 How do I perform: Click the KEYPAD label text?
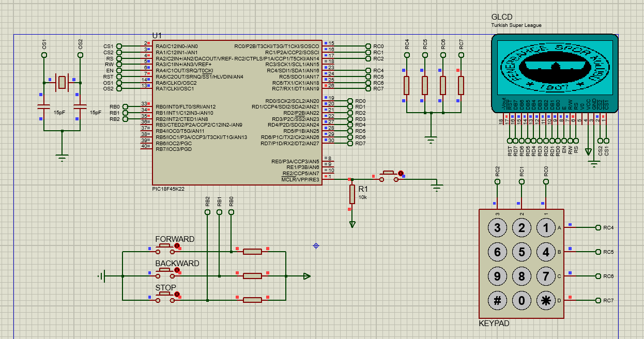pos(494,323)
